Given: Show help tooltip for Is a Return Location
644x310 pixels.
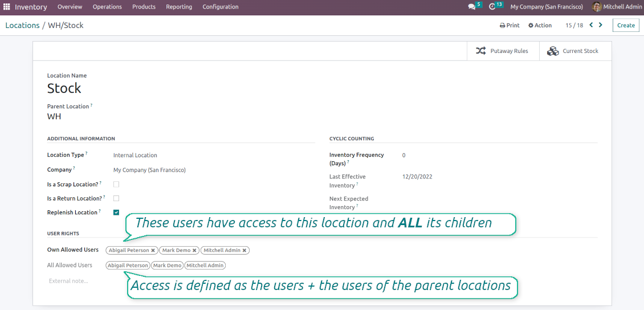Looking at the screenshot, I should point(104,197).
